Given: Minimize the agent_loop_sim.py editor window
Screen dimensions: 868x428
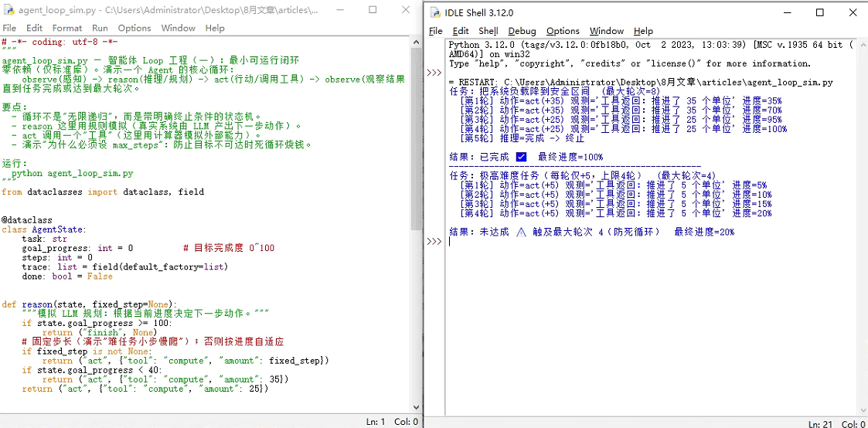Looking at the screenshot, I should [x=342, y=10].
